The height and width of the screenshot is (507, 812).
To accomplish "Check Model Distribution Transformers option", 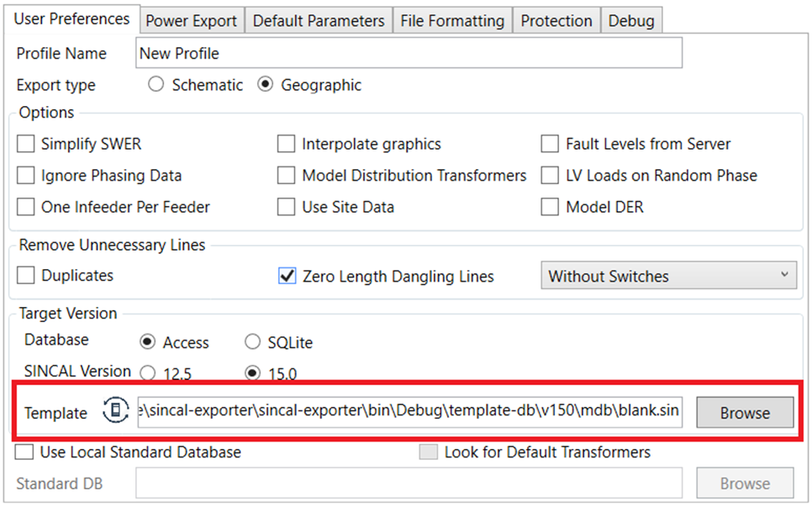I will [x=287, y=176].
